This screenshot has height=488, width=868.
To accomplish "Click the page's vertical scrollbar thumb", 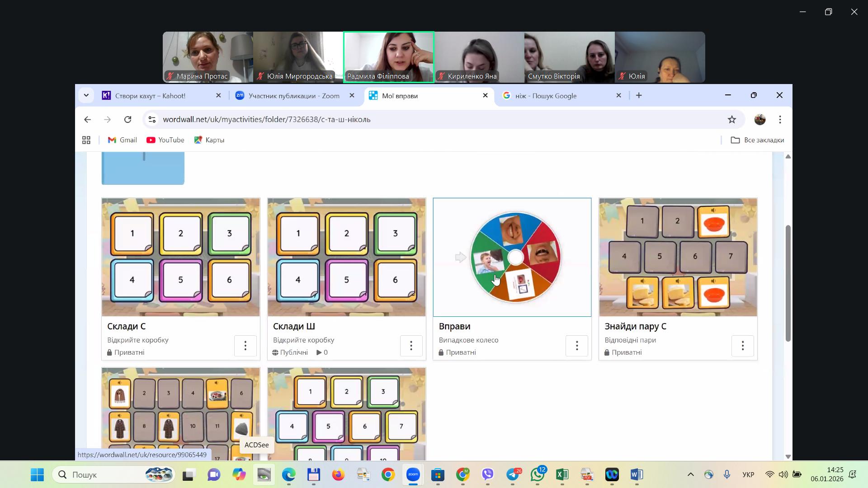I will tap(788, 282).
